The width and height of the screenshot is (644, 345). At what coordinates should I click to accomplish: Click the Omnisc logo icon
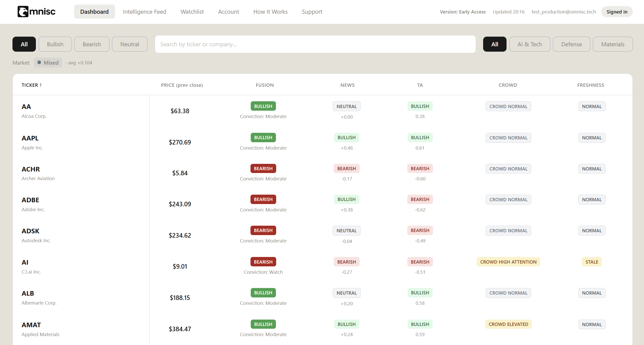pyautogui.click(x=23, y=12)
